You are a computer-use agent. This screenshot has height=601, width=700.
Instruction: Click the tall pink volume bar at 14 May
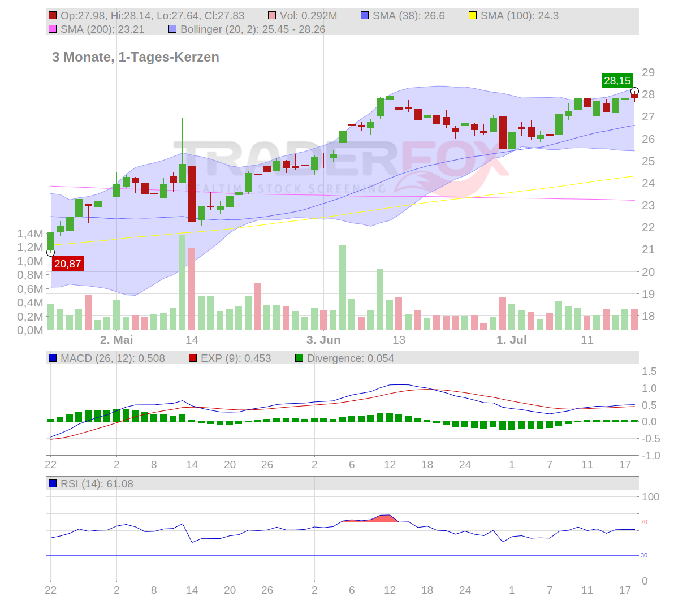(192, 289)
